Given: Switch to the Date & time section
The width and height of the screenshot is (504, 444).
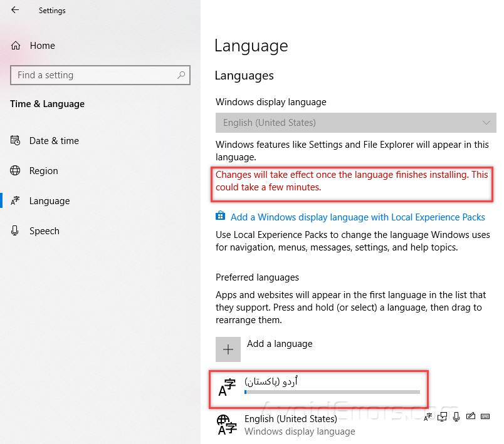Looking at the screenshot, I should point(54,141).
